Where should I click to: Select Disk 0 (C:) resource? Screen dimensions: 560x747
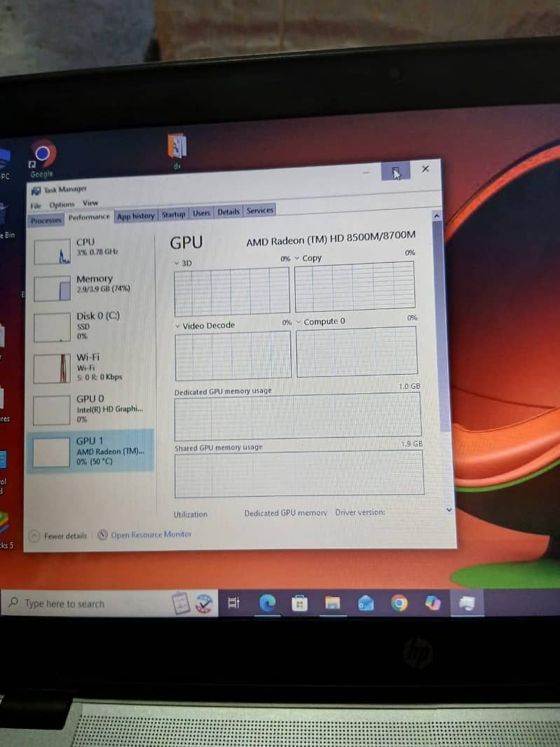90,327
